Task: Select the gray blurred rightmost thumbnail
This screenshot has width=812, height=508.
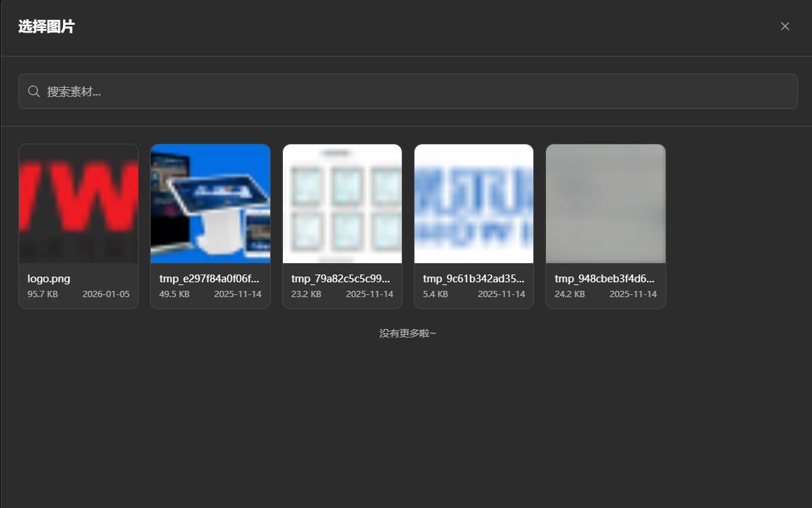Action: (x=605, y=203)
